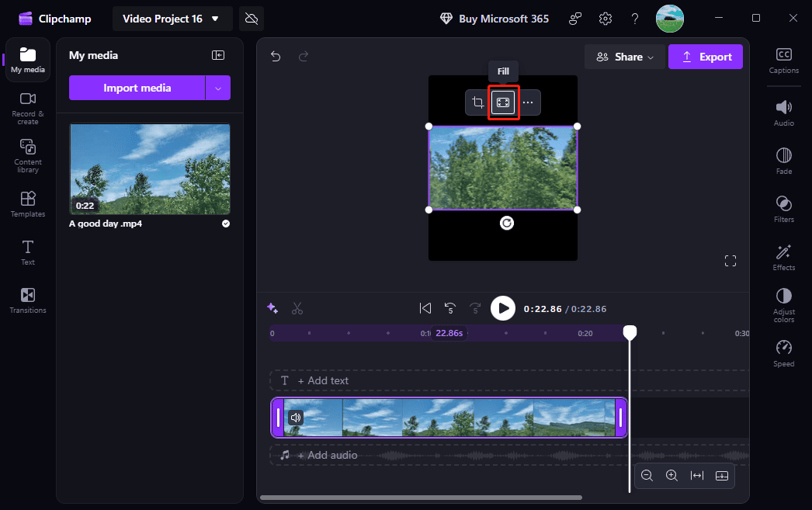Collapse the My media panel
812x510 pixels.
218,54
